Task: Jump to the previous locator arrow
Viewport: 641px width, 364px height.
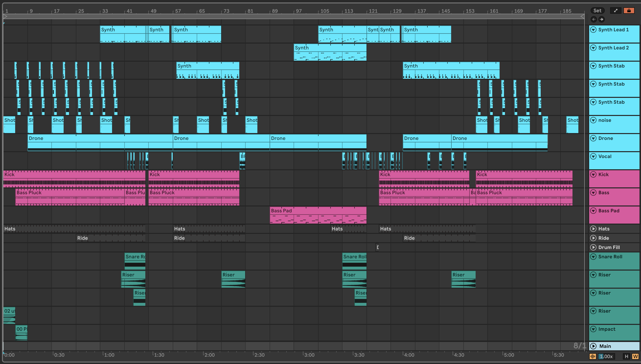Action: 594,19
